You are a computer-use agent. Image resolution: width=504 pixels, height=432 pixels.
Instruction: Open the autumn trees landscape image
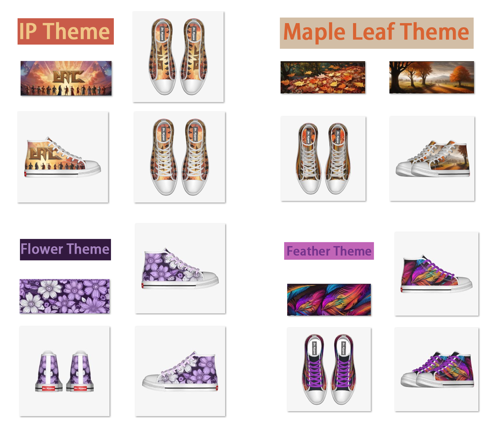click(x=432, y=77)
